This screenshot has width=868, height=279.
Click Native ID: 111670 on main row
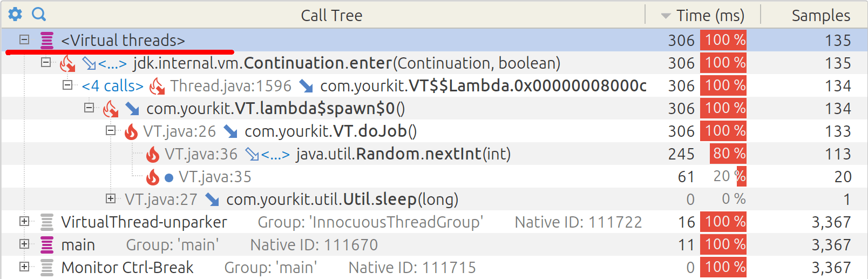pos(314,244)
